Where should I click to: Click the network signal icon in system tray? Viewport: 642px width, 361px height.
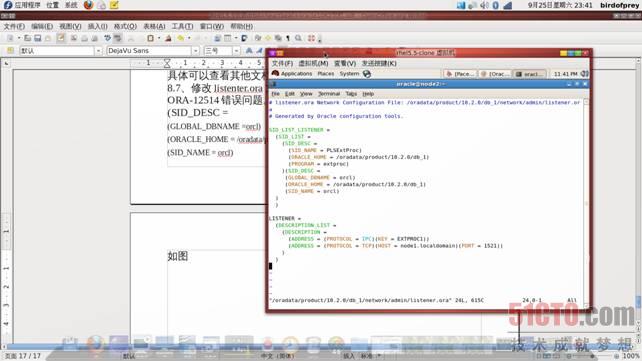click(x=508, y=5)
